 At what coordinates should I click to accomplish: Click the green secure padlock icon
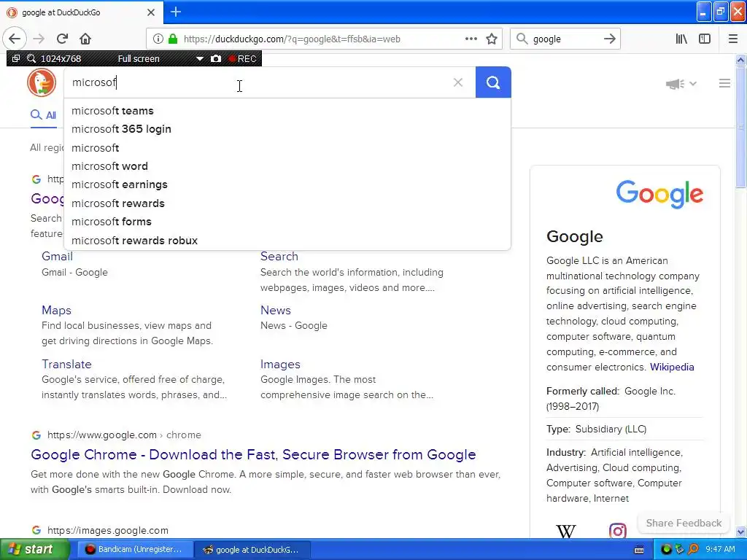coord(173,39)
